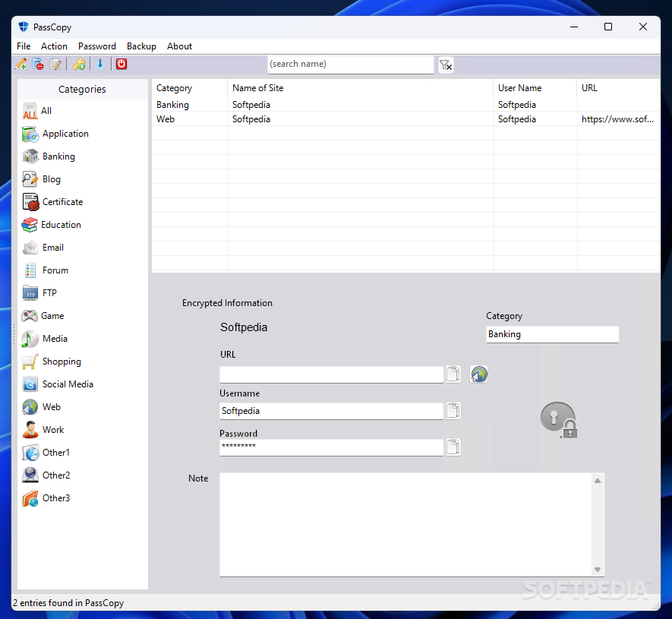This screenshot has width=672, height=619.
Task: Copy the Password with its copy icon
Action: (x=453, y=447)
